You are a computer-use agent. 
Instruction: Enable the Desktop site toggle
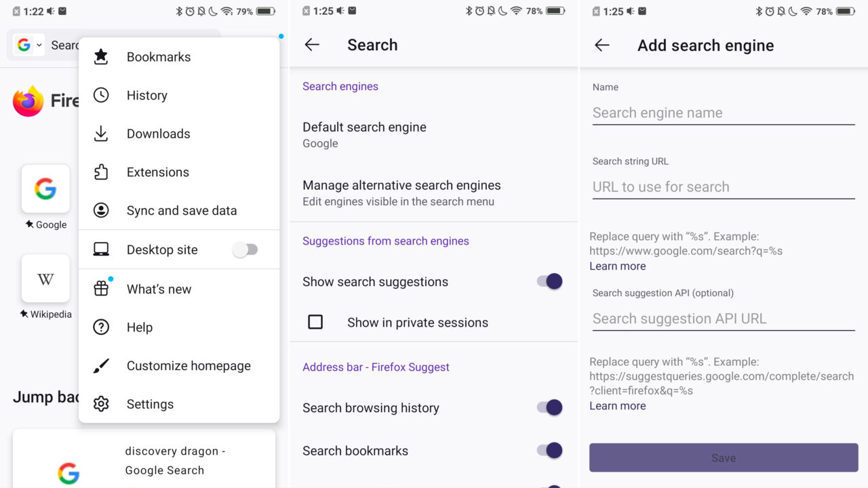click(x=245, y=249)
